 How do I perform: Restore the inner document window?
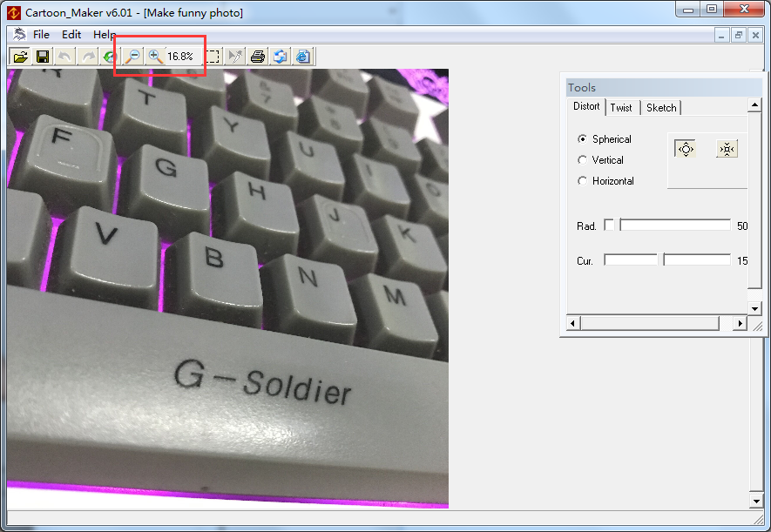click(x=739, y=35)
